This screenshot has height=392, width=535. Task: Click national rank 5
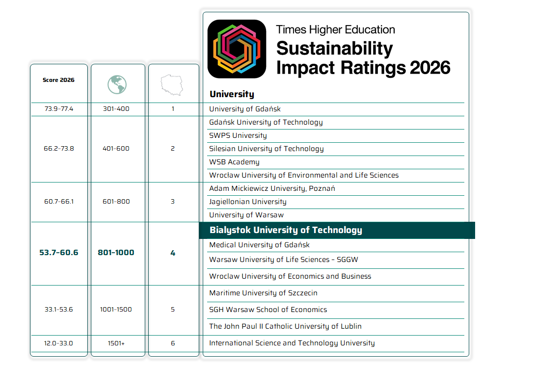pyautogui.click(x=173, y=310)
